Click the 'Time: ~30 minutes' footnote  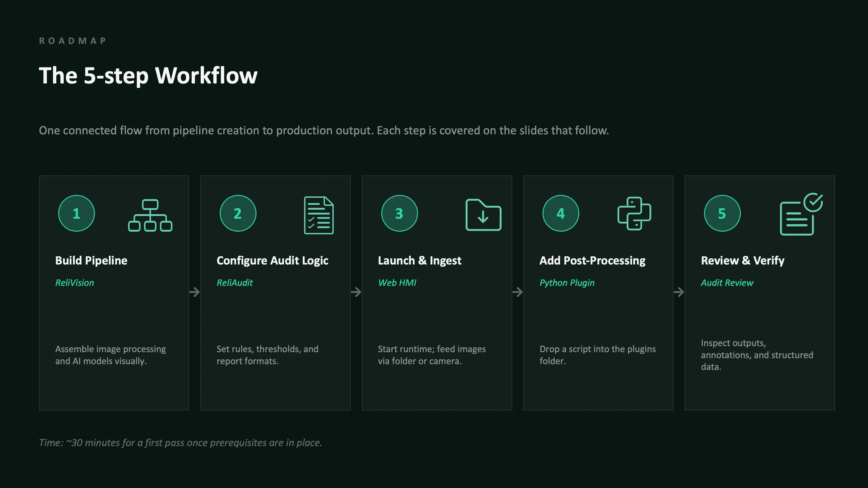[x=180, y=443]
